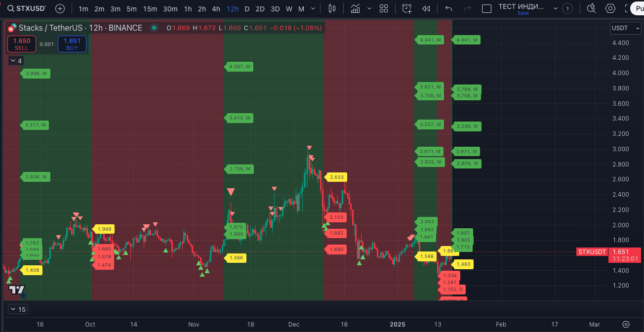Click the add symbol compare plus icon
Screen dimensions: 644x332
[60, 8]
